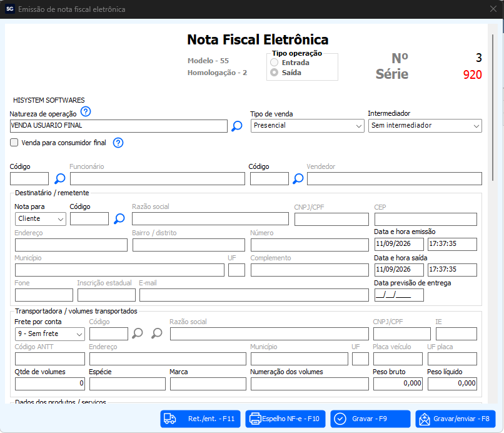Click the Marca field
Screen dimensions: 504x433
208,384
